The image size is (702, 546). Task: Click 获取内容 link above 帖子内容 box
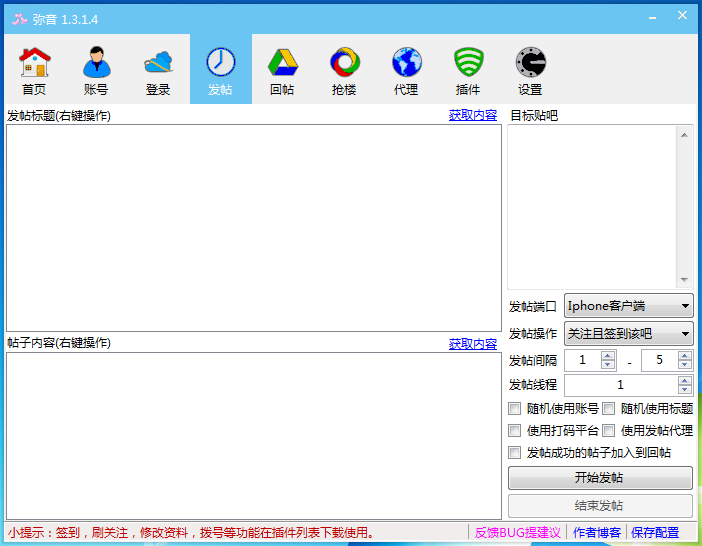(x=473, y=344)
